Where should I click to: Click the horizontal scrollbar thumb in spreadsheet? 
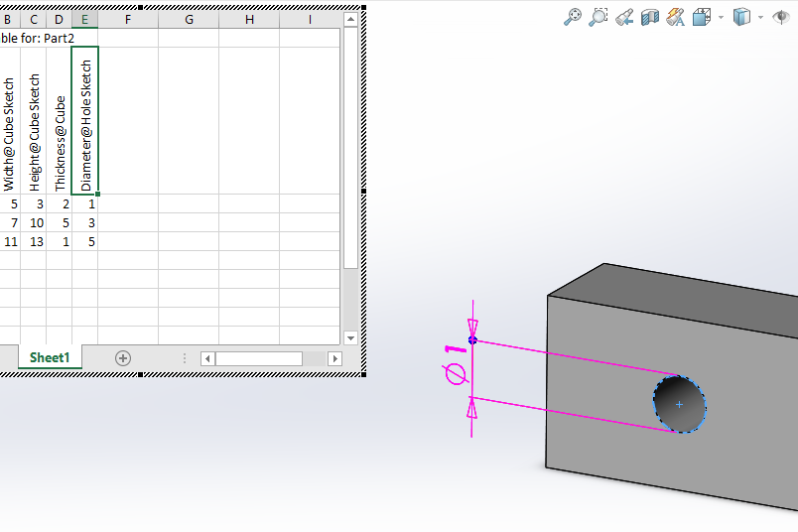tap(258, 359)
